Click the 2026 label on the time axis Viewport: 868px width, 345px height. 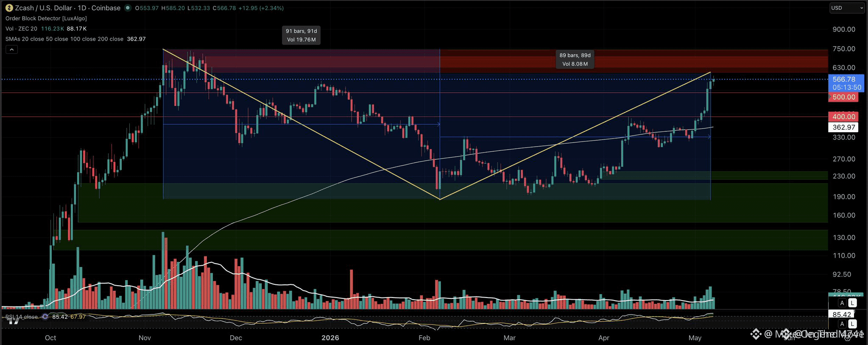point(330,338)
